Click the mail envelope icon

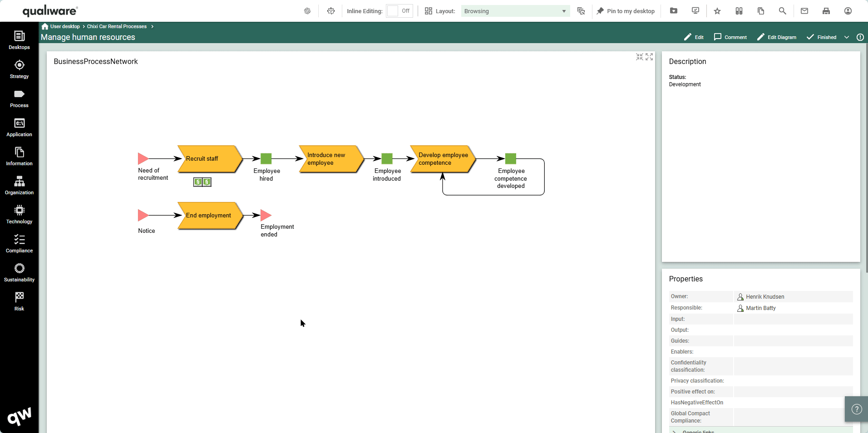click(x=804, y=11)
